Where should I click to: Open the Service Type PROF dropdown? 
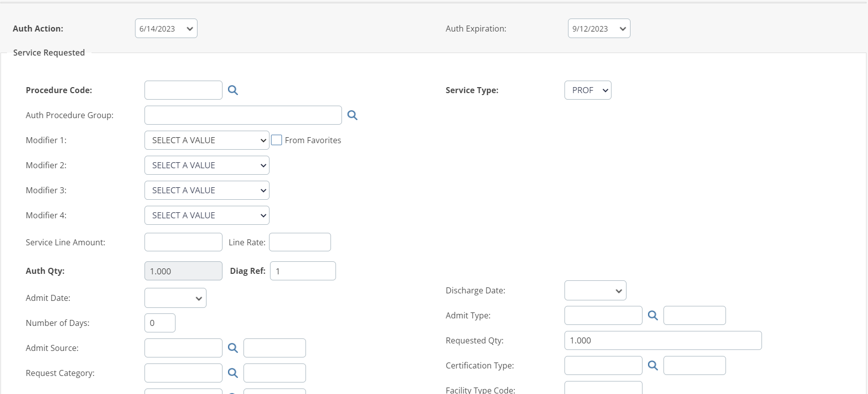pos(587,90)
